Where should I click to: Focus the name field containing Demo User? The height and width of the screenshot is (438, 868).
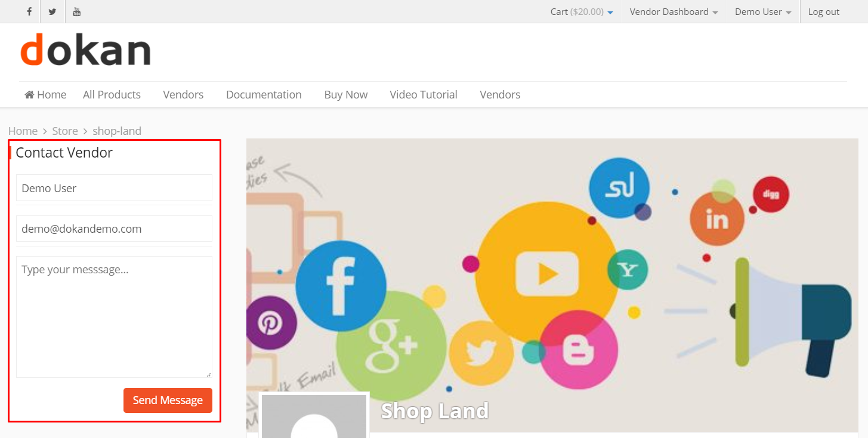point(114,188)
